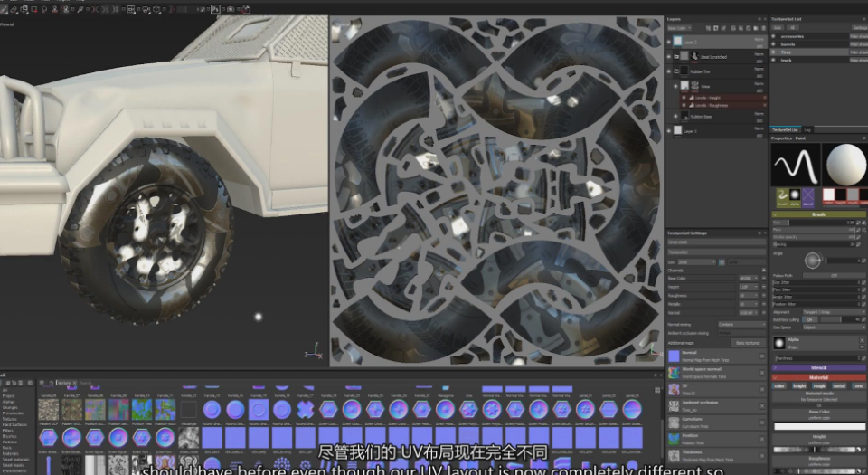Remove the Base Color channel with its minus icon

tap(764, 279)
